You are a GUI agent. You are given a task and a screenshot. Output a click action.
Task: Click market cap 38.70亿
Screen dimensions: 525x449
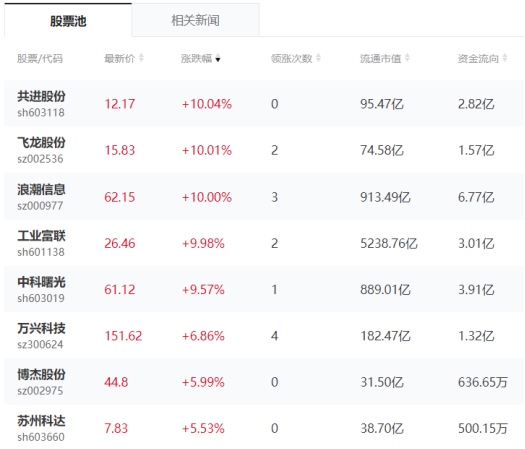point(382,428)
